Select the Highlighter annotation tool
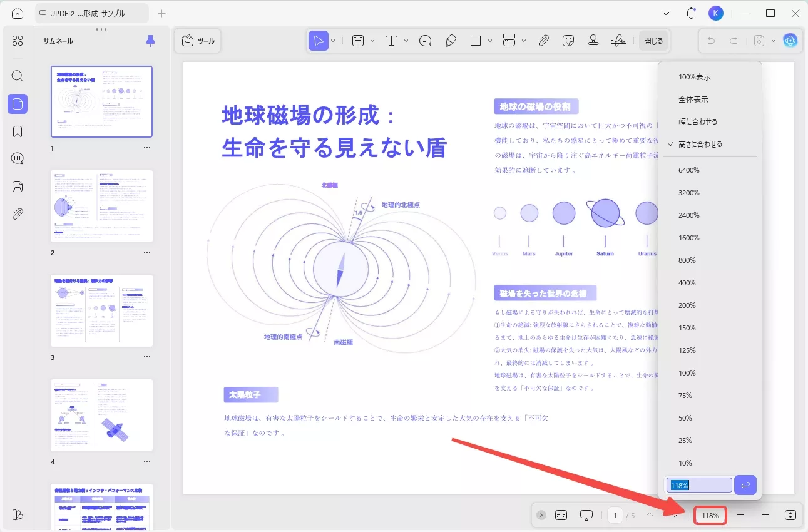 tap(451, 40)
